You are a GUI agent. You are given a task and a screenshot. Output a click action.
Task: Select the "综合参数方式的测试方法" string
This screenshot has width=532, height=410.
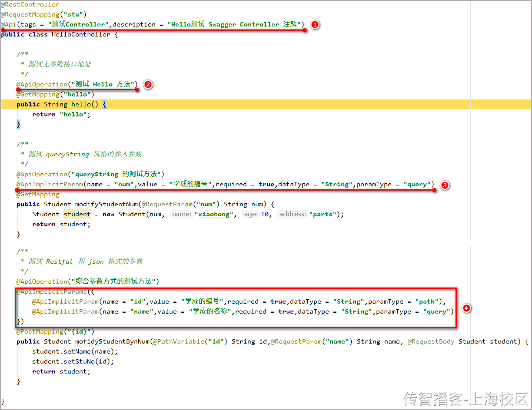114,281
